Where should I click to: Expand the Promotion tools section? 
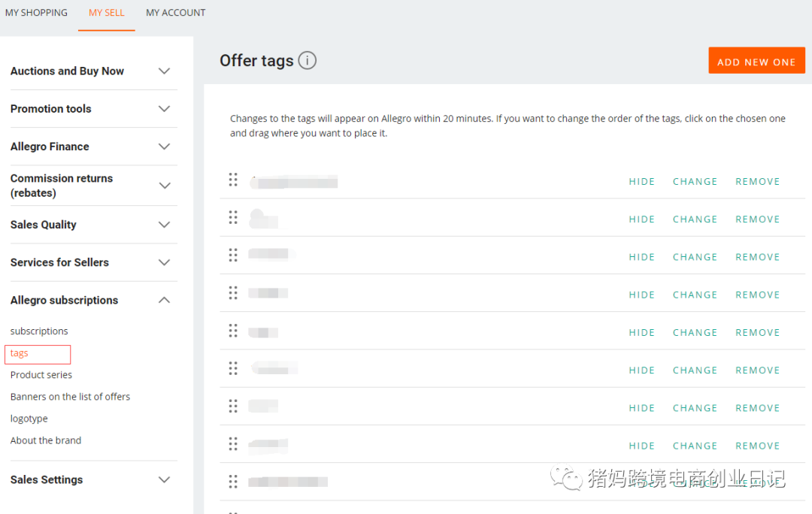165,109
